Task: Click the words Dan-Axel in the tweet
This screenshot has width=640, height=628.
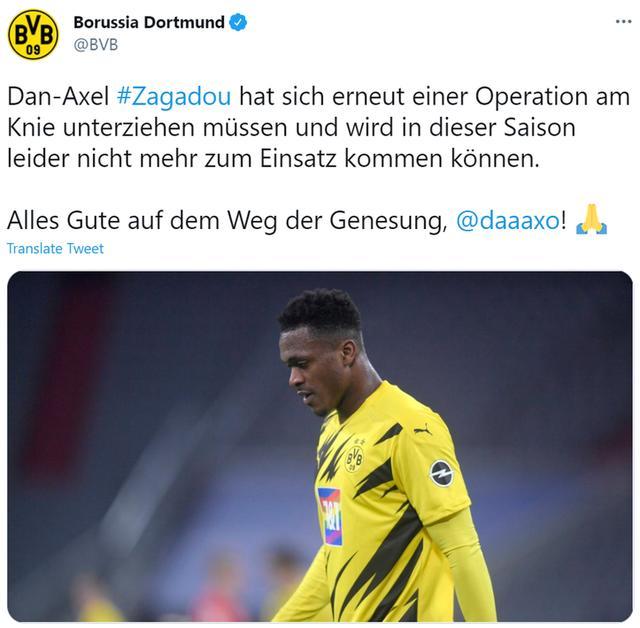Action: pyautogui.click(x=58, y=97)
